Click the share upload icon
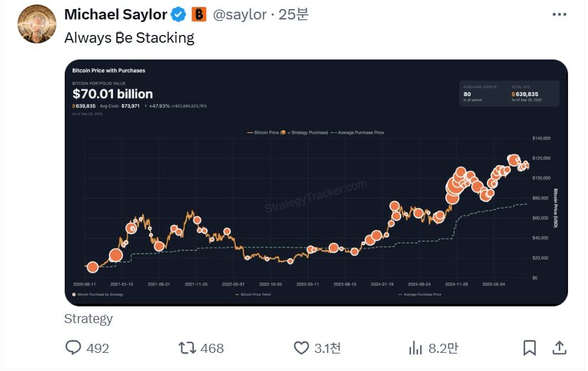Image resolution: width=588 pixels, height=371 pixels. click(x=559, y=348)
